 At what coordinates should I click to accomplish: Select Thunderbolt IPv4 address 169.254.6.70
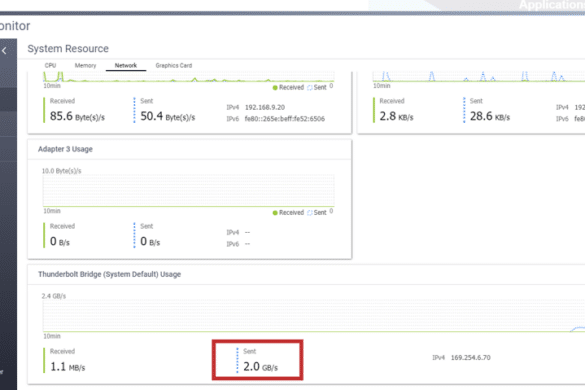(471, 358)
